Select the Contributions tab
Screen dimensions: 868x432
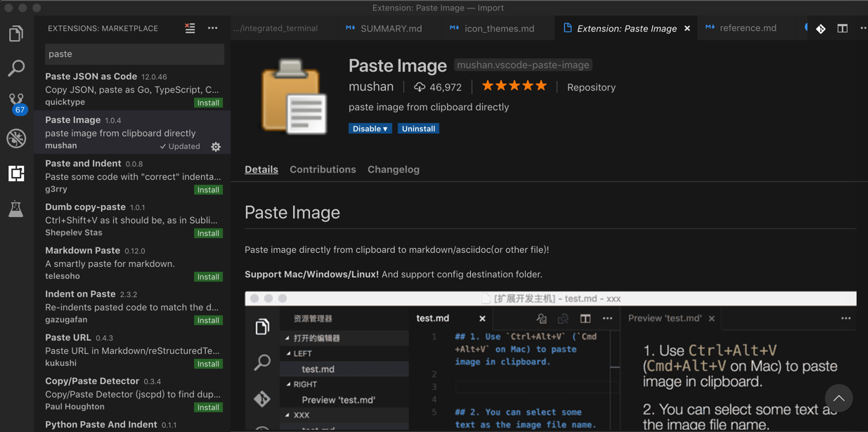[323, 169]
